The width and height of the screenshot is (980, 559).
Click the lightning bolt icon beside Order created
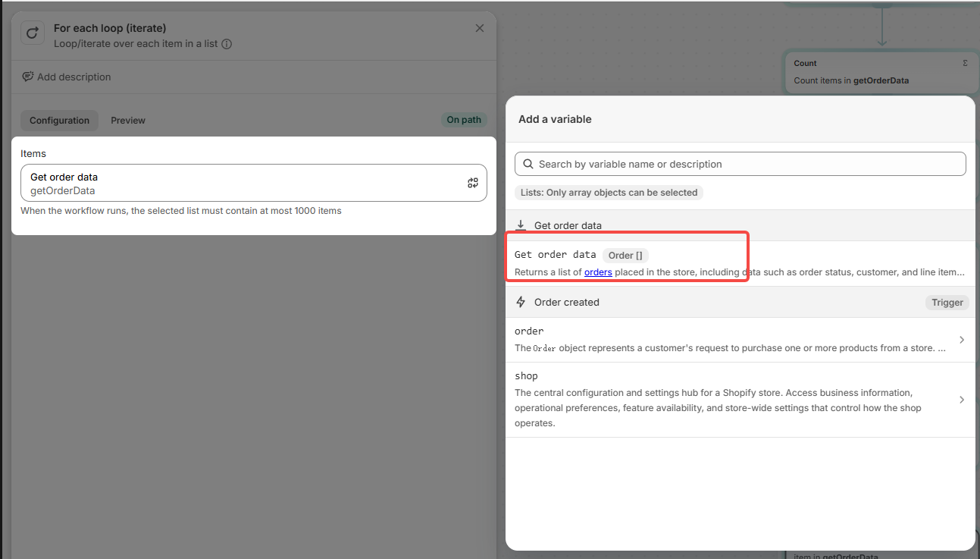(521, 302)
